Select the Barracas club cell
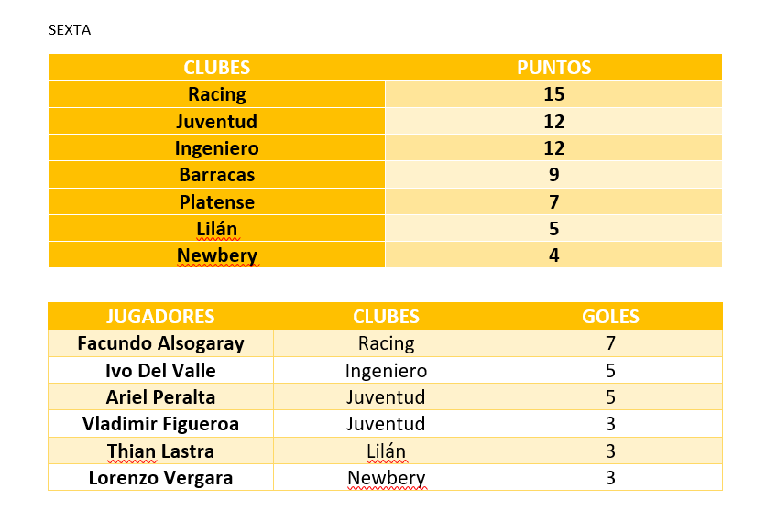Screen dimensions: 777x532 point(217,175)
